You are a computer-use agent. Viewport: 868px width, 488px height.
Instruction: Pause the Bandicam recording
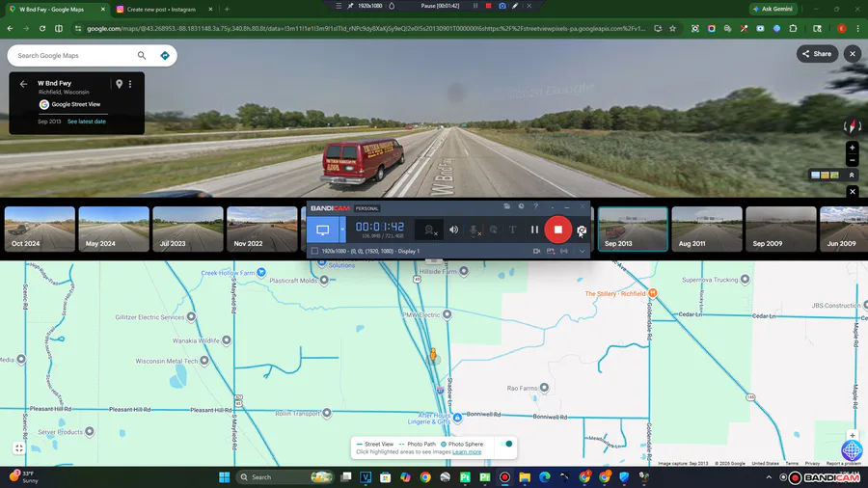click(534, 230)
